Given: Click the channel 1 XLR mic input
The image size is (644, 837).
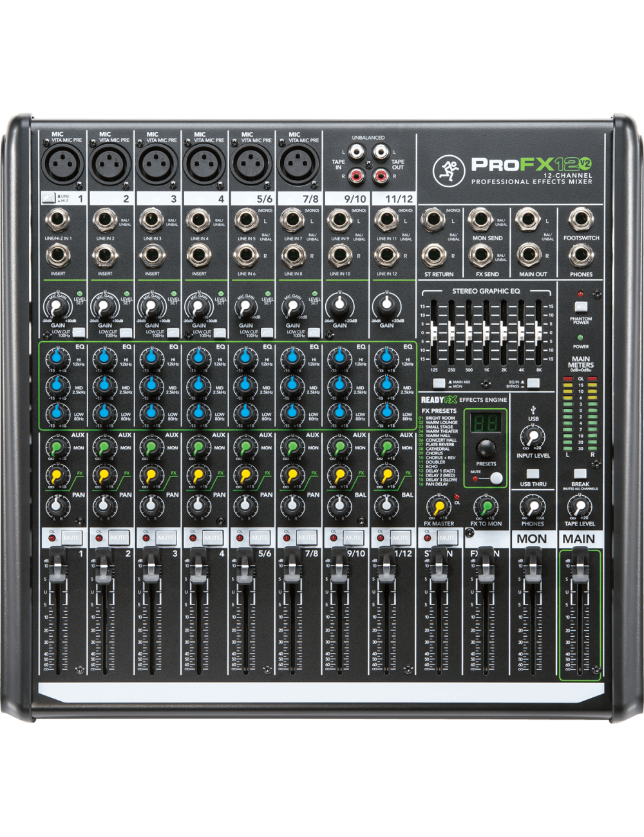Looking at the screenshot, I should pyautogui.click(x=63, y=164).
